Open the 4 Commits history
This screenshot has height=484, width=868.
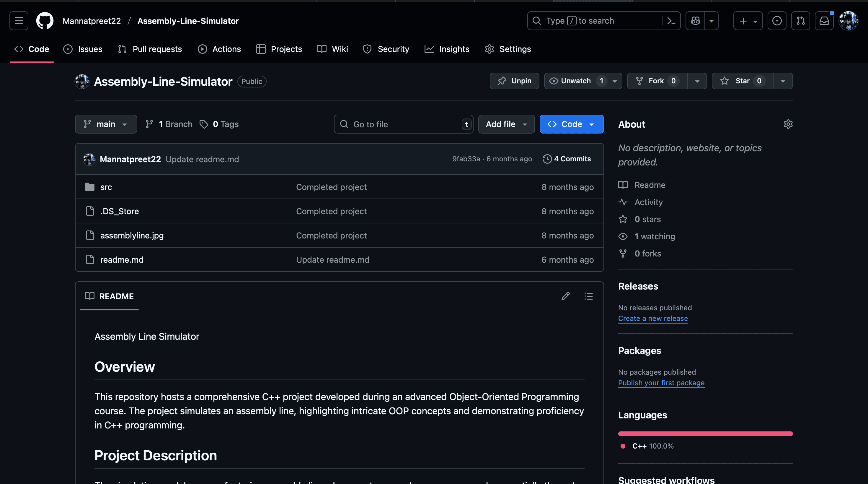[567, 159]
